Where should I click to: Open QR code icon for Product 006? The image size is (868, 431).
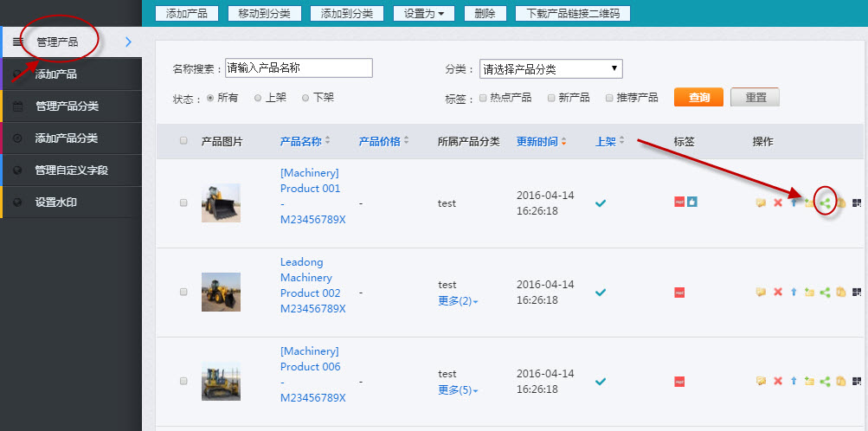[x=857, y=381]
